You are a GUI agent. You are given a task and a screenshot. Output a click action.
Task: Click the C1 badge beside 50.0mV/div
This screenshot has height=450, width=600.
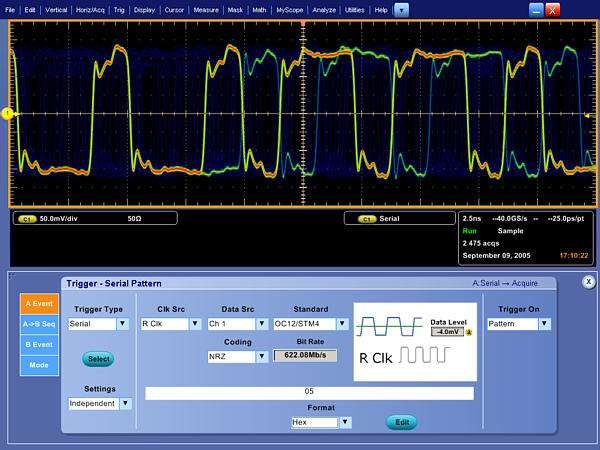coord(27,217)
